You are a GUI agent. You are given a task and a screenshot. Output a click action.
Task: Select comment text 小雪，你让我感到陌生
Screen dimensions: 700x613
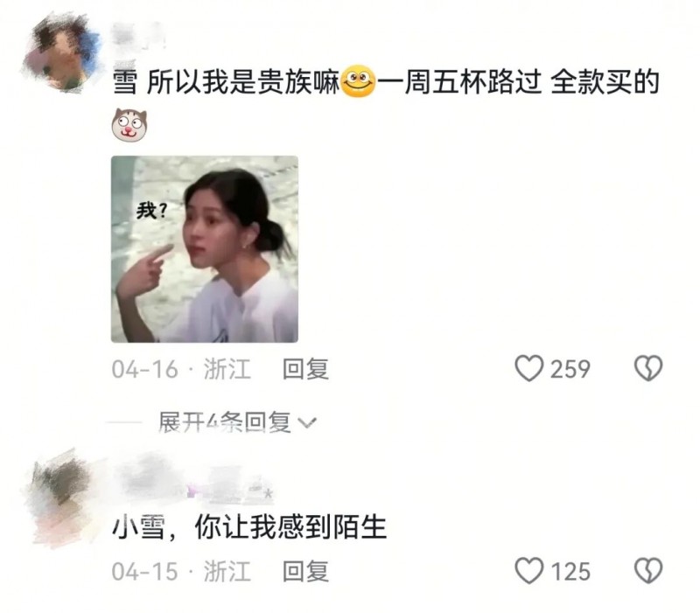[249, 527]
